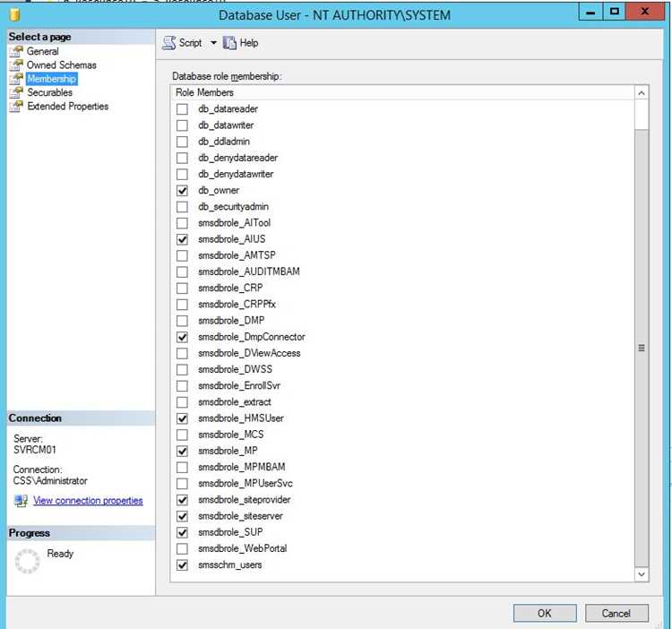Check the db_securityadmin role

[182, 206]
